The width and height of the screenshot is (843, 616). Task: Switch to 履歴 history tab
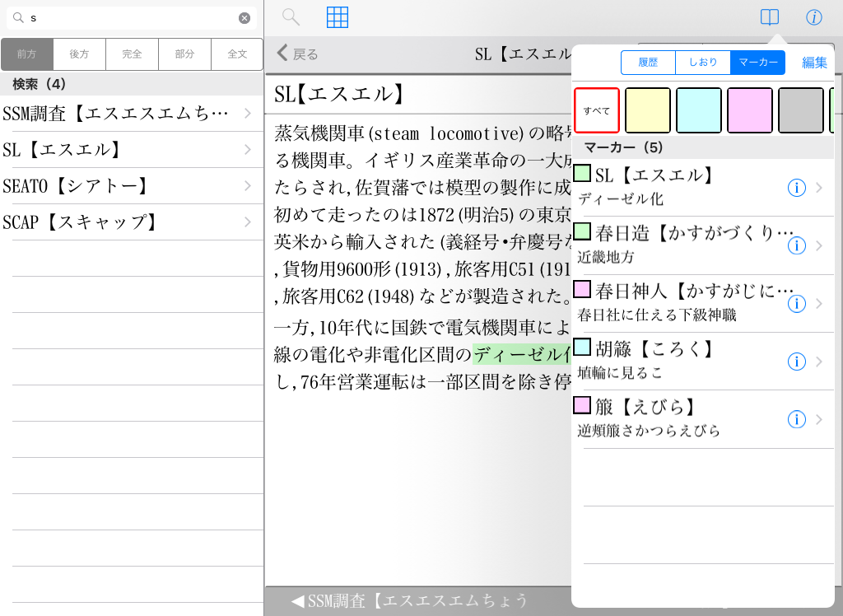coord(648,63)
